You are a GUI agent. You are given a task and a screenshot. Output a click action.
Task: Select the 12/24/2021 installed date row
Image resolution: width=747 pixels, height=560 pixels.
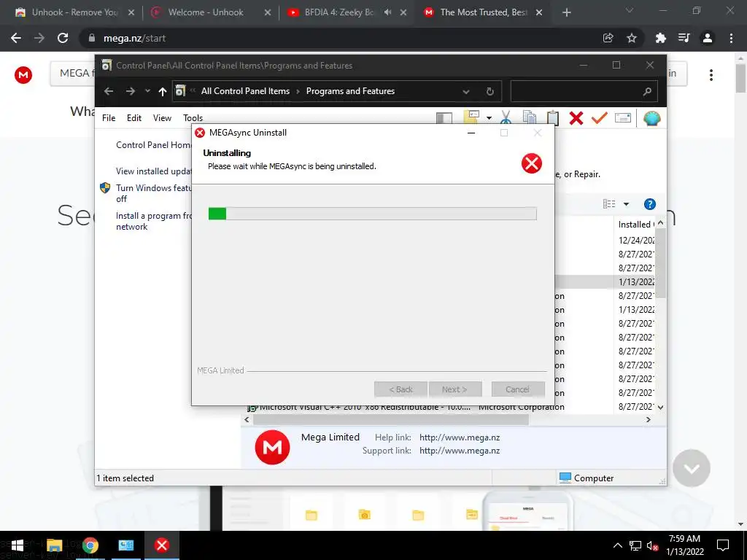[635, 241]
